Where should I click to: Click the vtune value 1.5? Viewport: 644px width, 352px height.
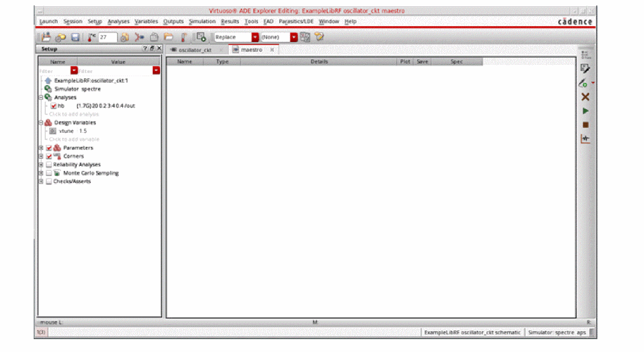click(x=83, y=131)
